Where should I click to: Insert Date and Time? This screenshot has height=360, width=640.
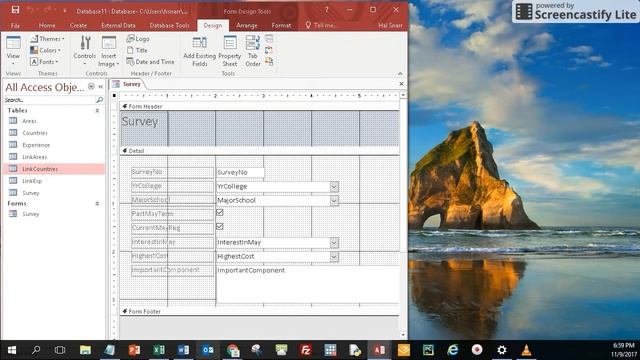coord(150,62)
